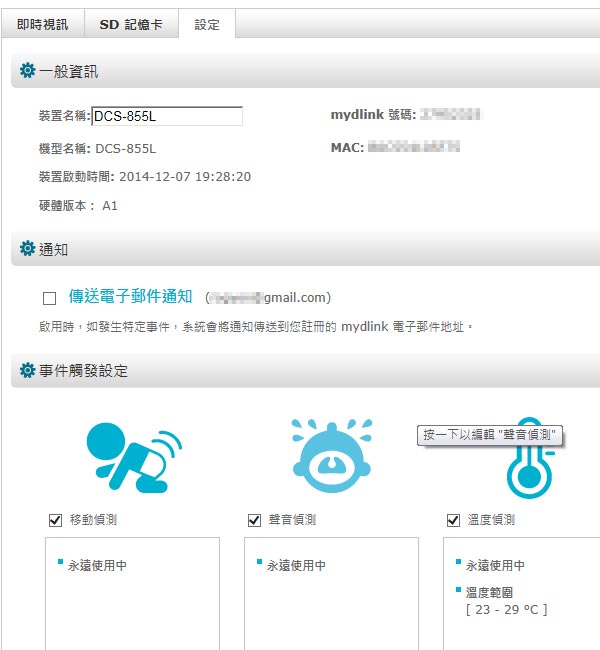Screen dimensions: 600x650
Task: Click the gear icon beside 事件觸發設定
Action: [x=28, y=371]
